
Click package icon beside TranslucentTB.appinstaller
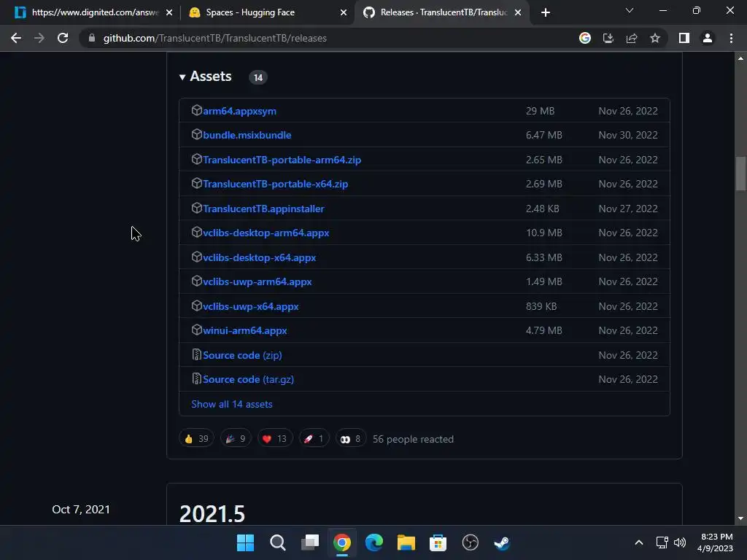tap(197, 208)
